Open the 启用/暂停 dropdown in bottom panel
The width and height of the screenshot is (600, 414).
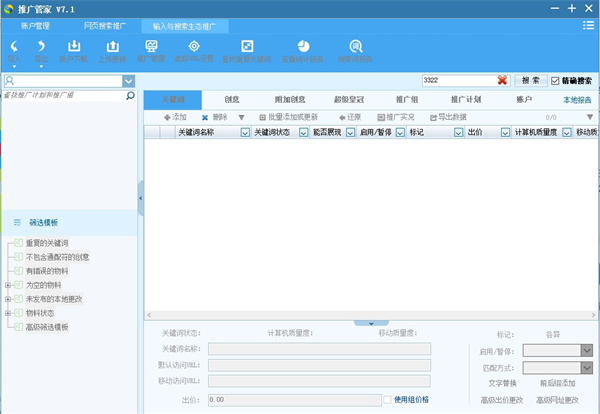point(586,351)
